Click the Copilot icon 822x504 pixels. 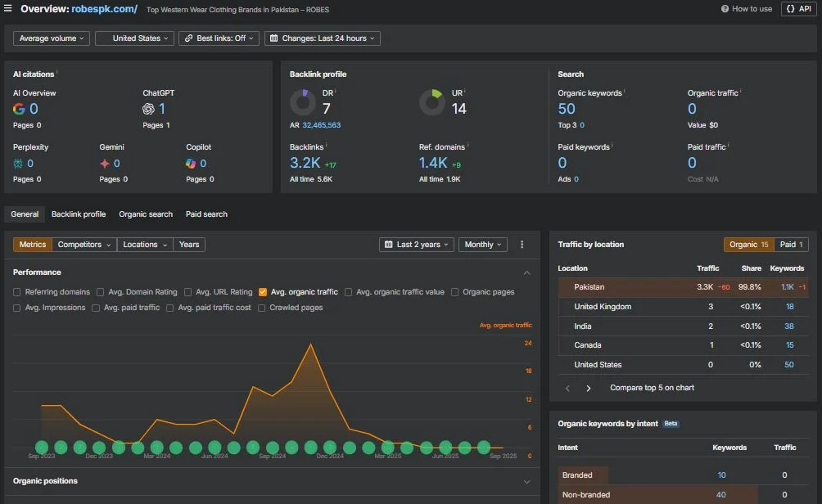(x=191, y=164)
